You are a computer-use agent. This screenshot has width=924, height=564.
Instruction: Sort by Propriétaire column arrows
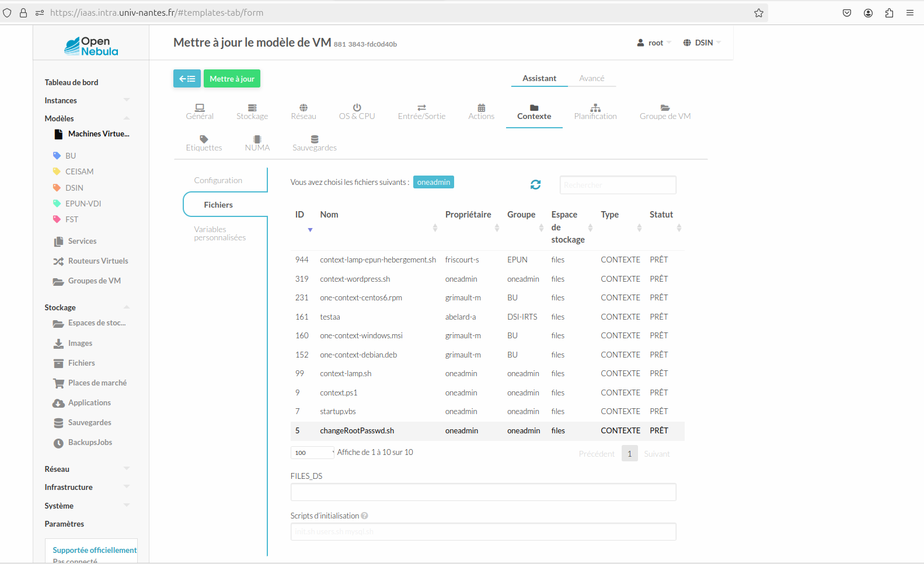(497, 227)
